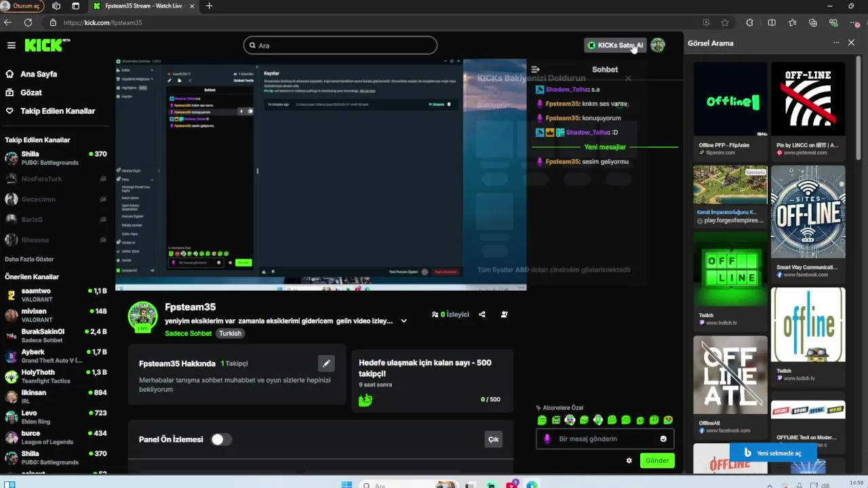Add the page to favorites with the star icon

725,22
